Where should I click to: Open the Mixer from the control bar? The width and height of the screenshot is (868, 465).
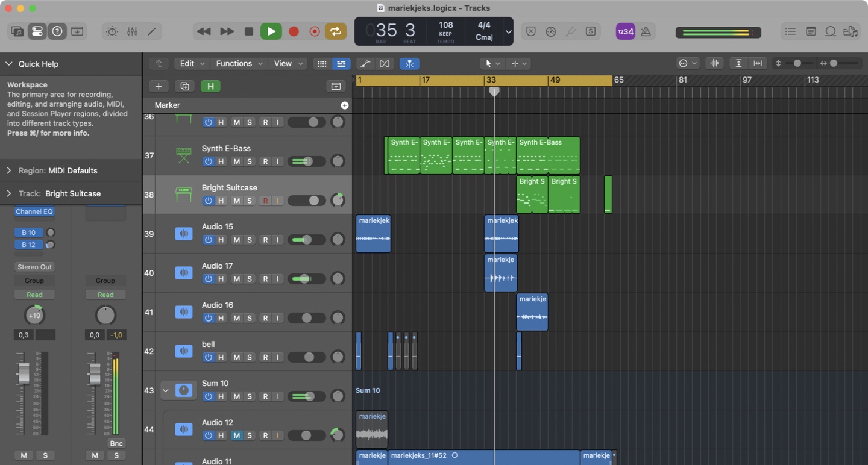click(132, 31)
